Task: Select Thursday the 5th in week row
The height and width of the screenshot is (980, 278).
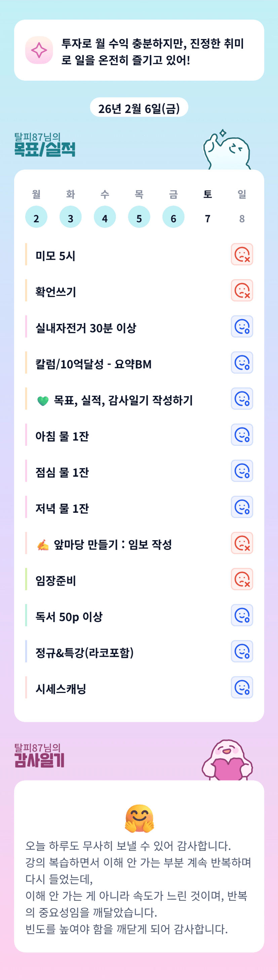Action: pos(139,217)
